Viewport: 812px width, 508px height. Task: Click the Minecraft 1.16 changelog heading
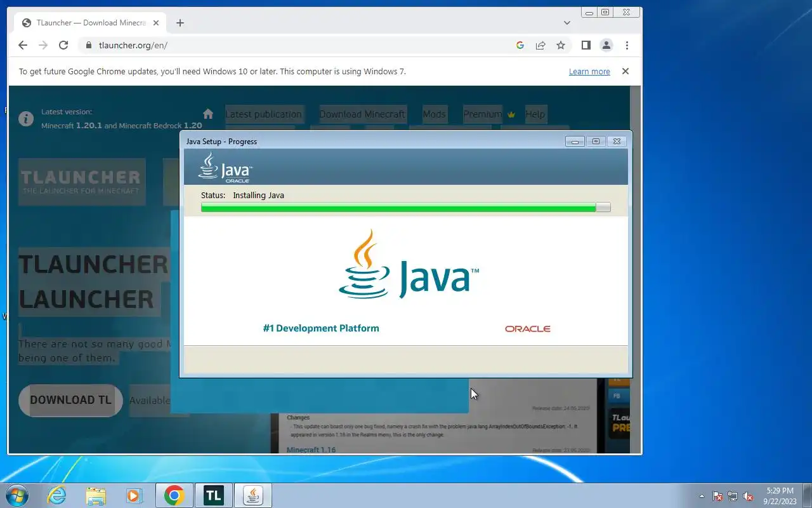311,450
